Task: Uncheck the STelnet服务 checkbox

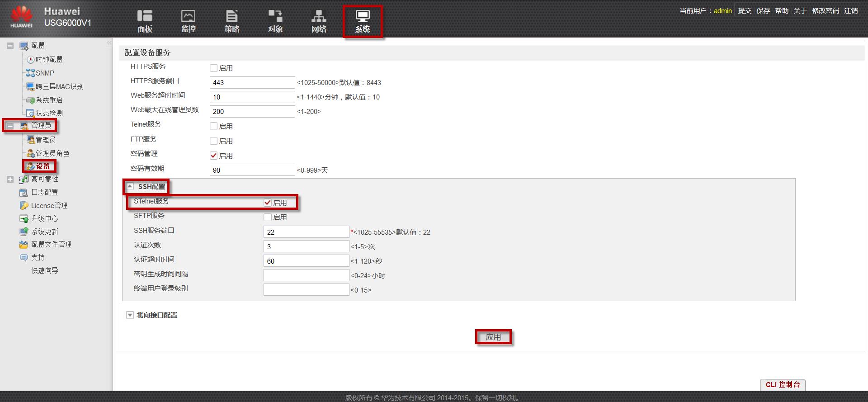Action: pos(268,203)
